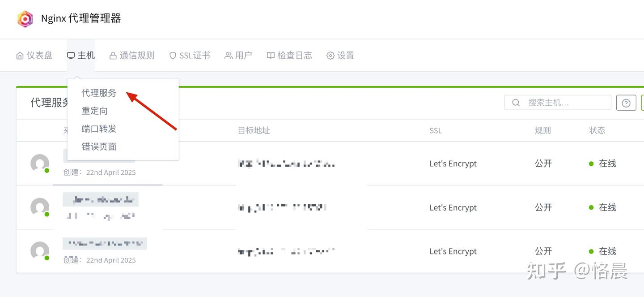Expand the 主机 navigation dropdown
The image size is (644, 297).
click(x=81, y=55)
